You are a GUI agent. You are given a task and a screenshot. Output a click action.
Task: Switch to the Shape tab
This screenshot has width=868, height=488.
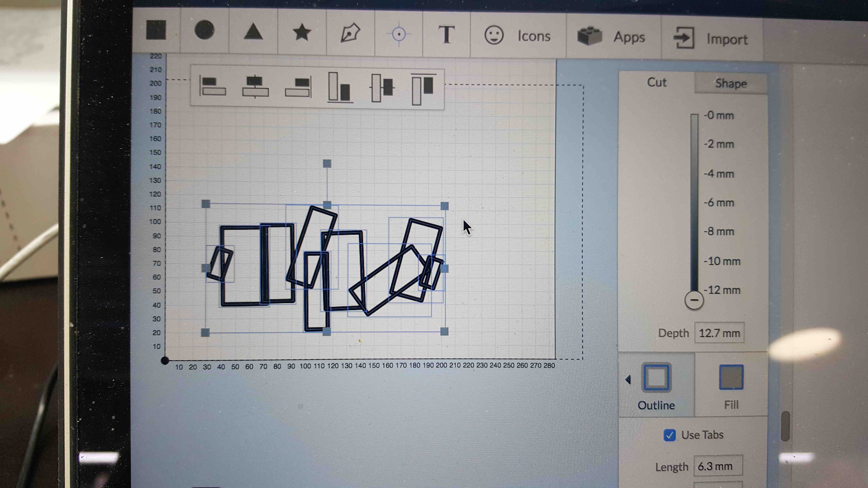coord(731,83)
